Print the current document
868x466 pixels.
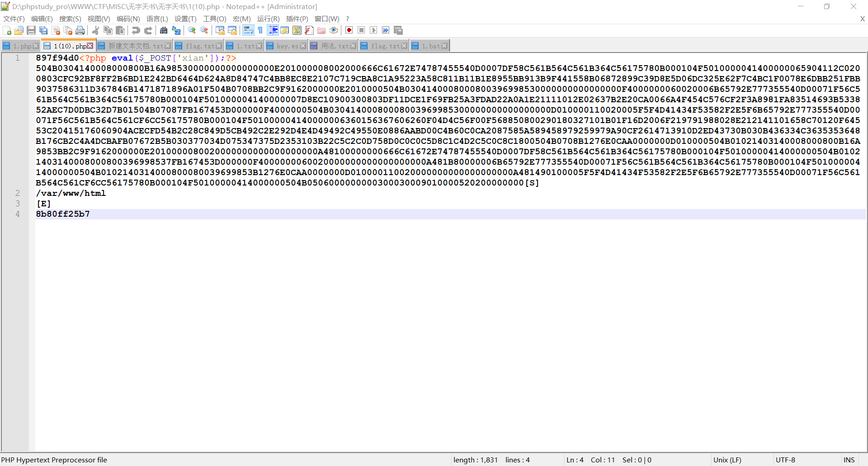(x=80, y=30)
